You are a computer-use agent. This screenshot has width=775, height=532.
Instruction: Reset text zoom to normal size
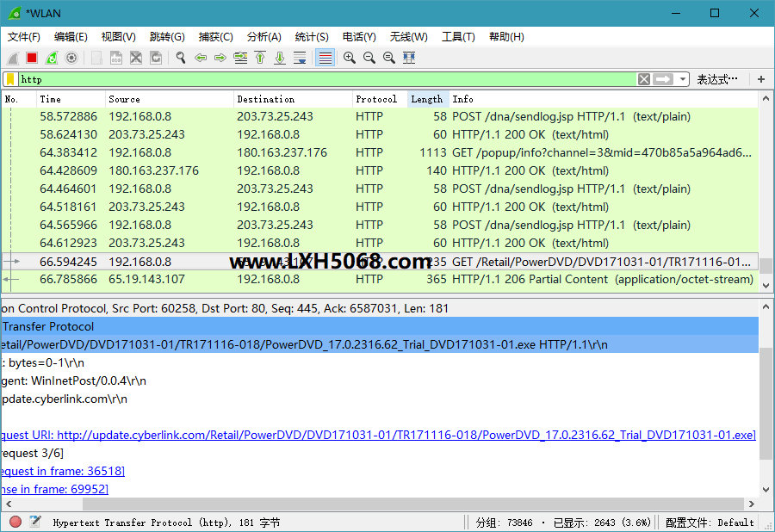(389, 58)
